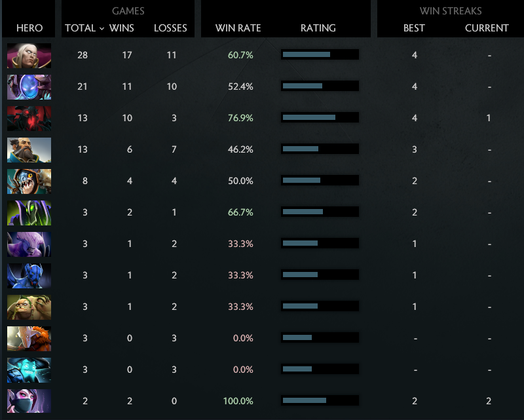
Task: Open the Faceless Void hero portrait
Action: click(29, 244)
